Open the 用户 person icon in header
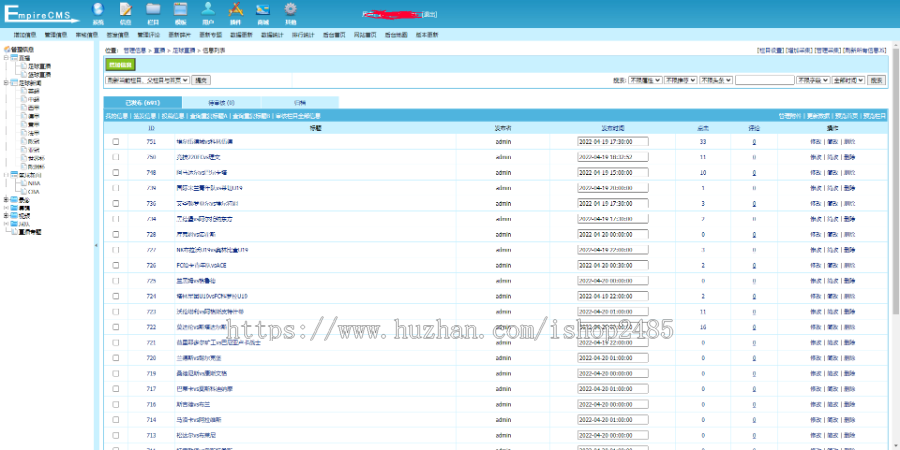The width and height of the screenshot is (900, 450). [208, 9]
